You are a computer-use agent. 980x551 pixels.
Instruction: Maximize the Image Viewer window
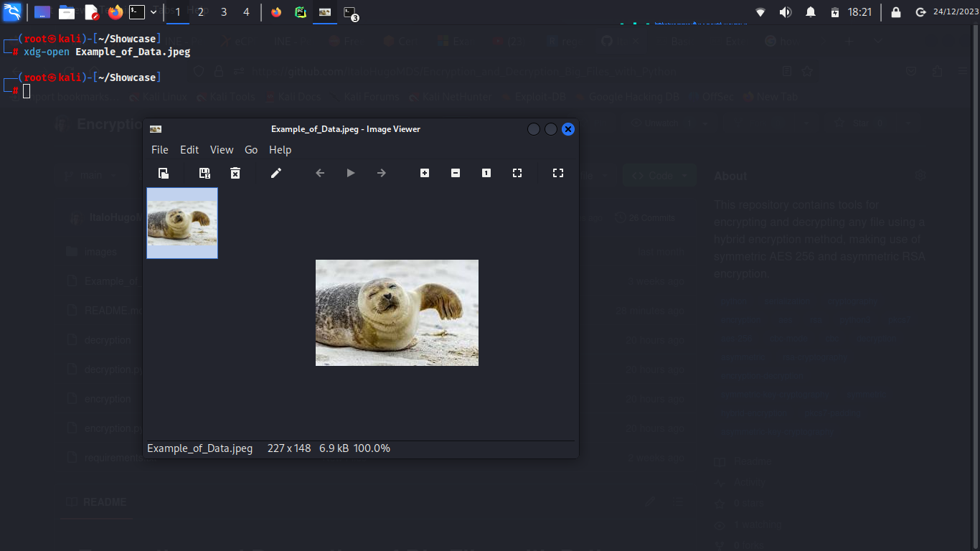click(x=551, y=129)
